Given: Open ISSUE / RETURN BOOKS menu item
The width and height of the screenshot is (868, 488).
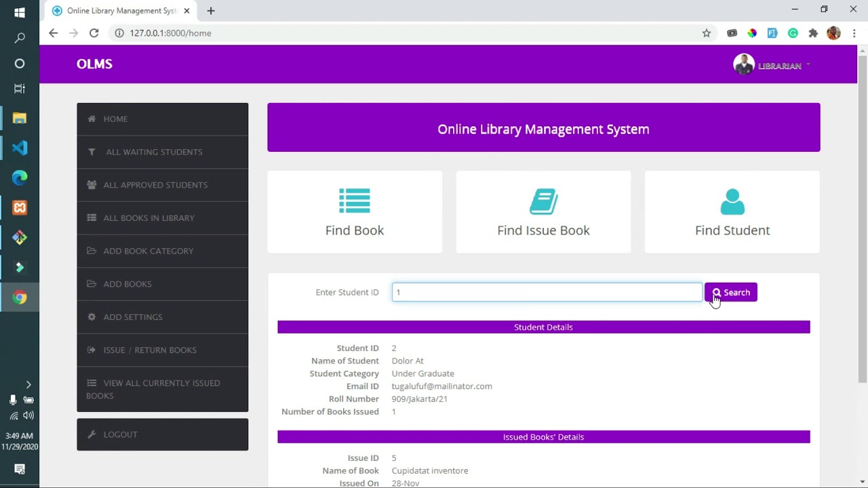Looking at the screenshot, I should 162,350.
